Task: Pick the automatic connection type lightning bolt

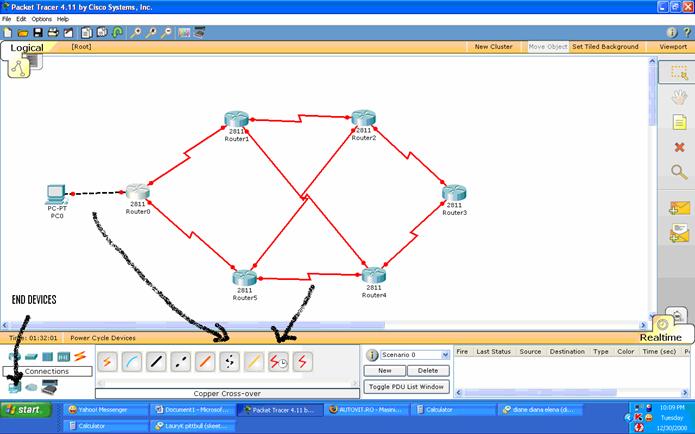Action: [x=106, y=361]
